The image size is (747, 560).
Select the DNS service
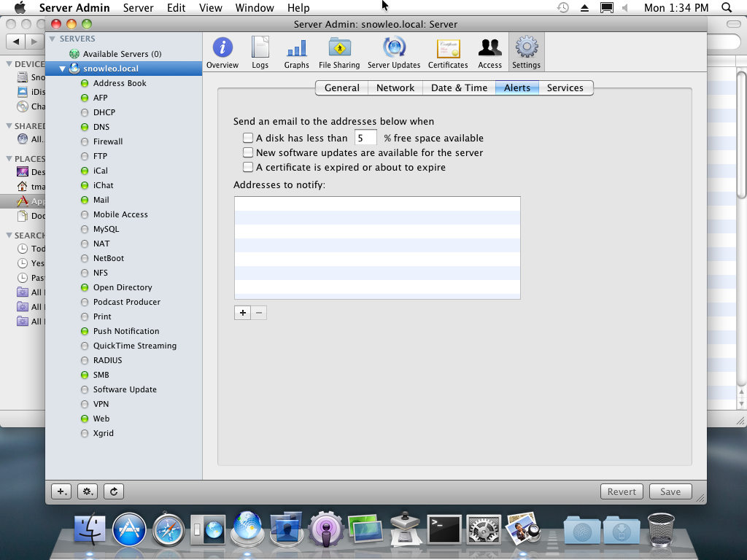(101, 127)
